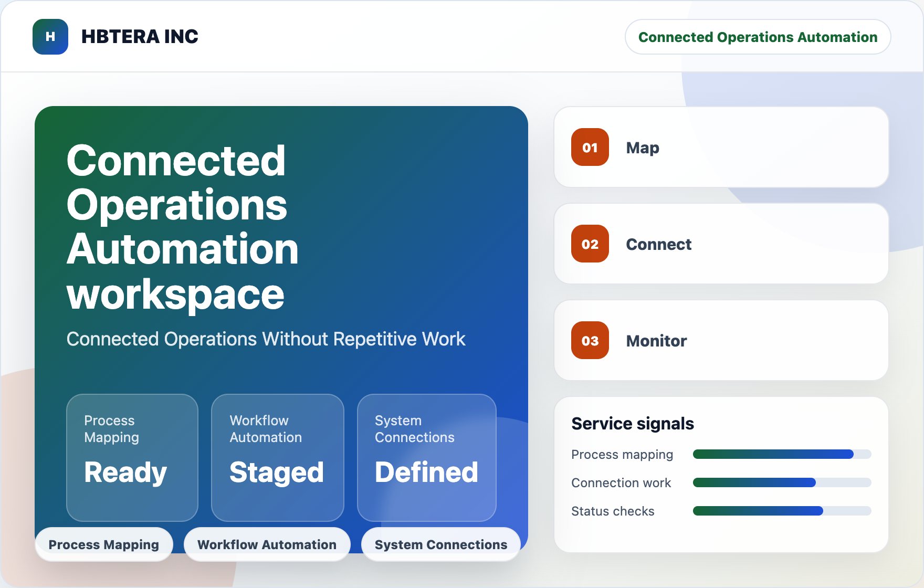This screenshot has height=588, width=924.
Task: Click the Process Mapping Ready stat card
Action: [132, 458]
